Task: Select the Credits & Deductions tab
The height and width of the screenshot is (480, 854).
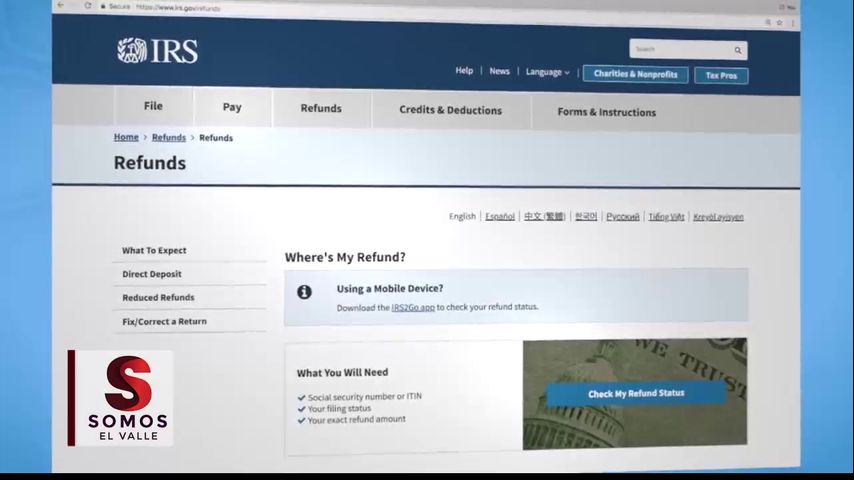Action: pos(450,110)
